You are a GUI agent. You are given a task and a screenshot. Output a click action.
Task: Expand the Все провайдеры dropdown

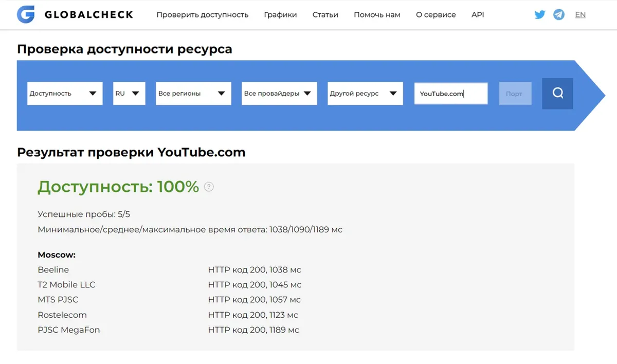[x=279, y=94]
